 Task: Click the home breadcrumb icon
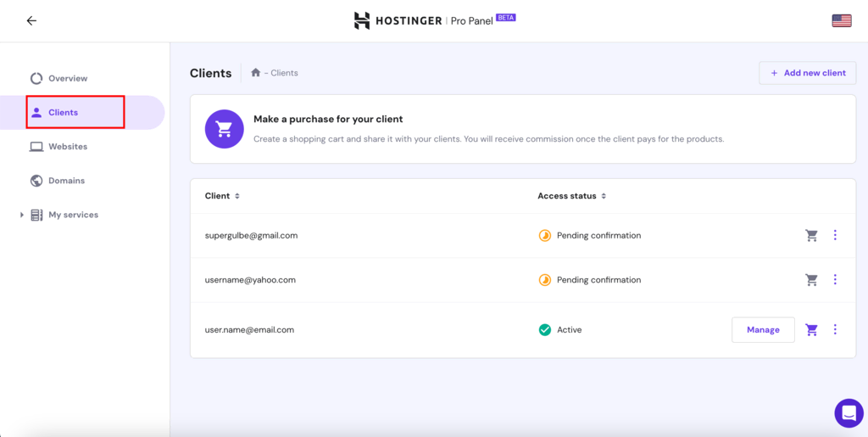click(255, 73)
